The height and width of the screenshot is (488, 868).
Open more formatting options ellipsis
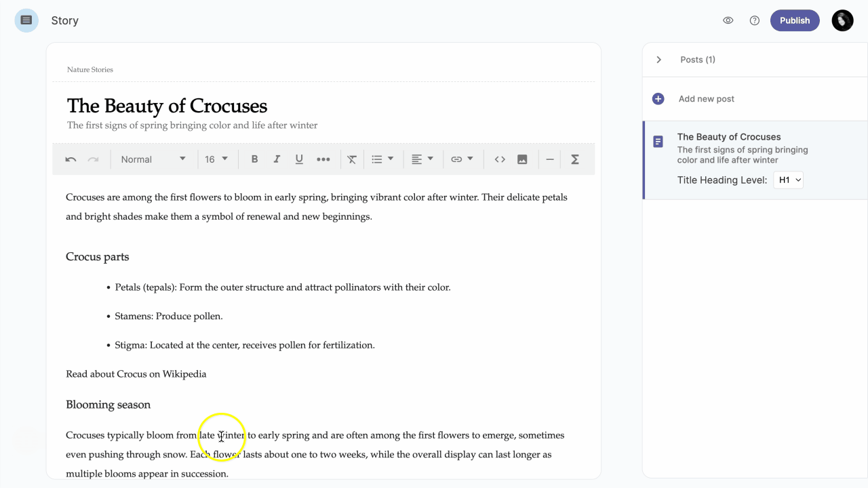[x=323, y=159]
